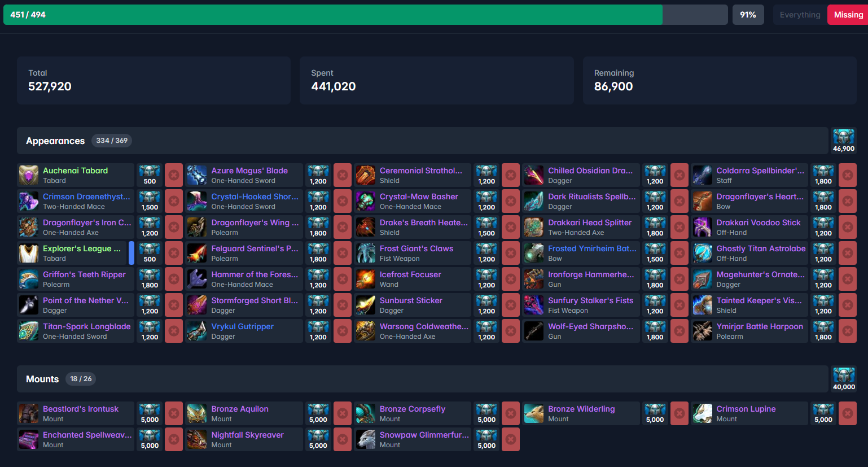
Task: Click the Snowpaw Glimmerfur mount icon
Action: (x=366, y=439)
